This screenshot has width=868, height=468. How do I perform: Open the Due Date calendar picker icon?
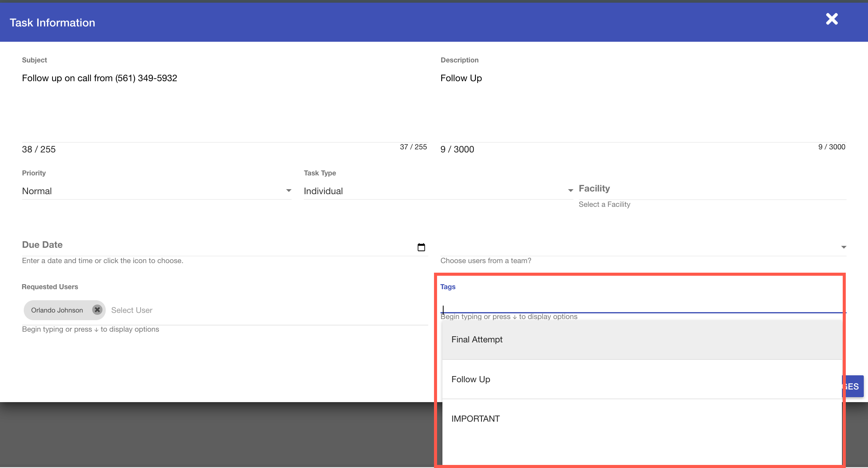(x=421, y=247)
